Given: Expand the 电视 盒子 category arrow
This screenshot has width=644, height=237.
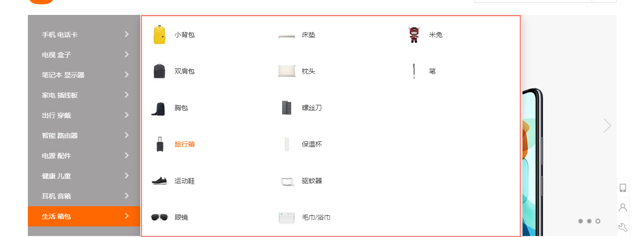Looking at the screenshot, I should [127, 54].
